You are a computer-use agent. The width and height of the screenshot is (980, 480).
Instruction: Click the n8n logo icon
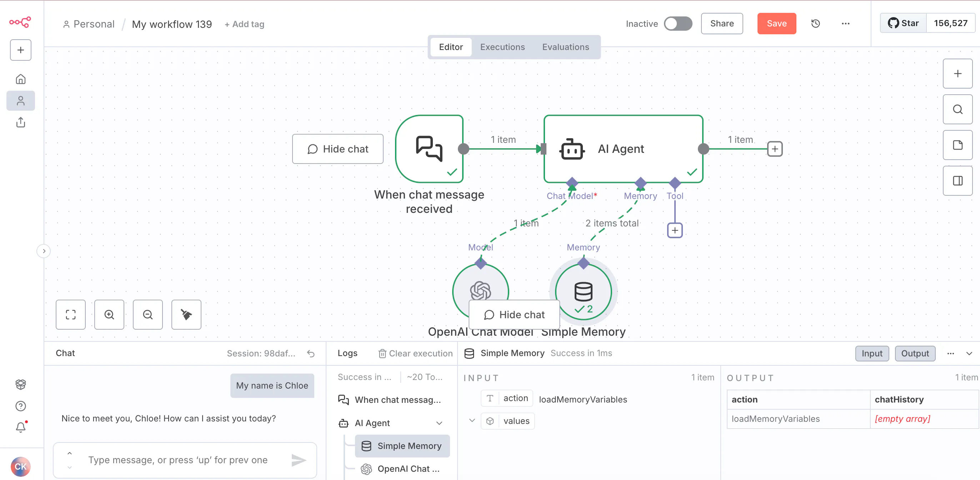(x=20, y=22)
